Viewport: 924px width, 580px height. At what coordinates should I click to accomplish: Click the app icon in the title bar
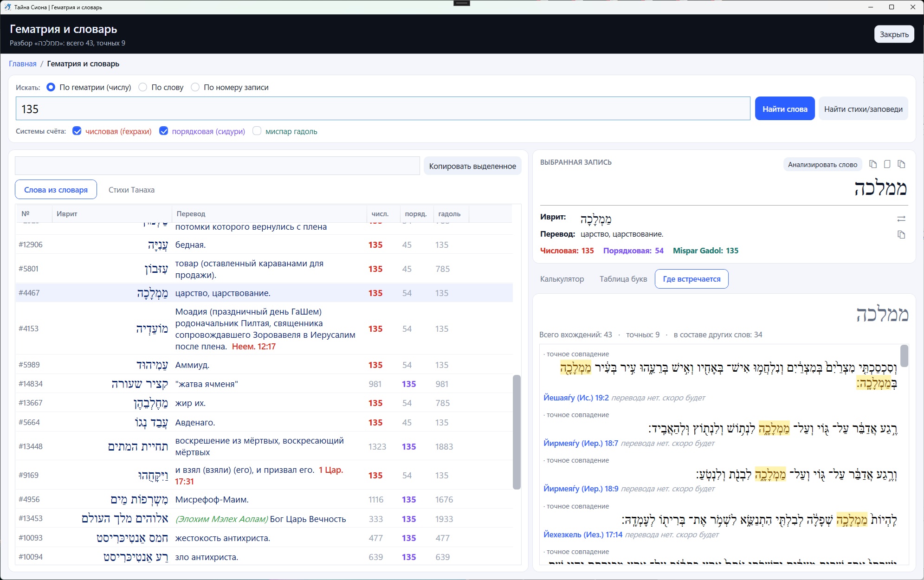tap(7, 7)
